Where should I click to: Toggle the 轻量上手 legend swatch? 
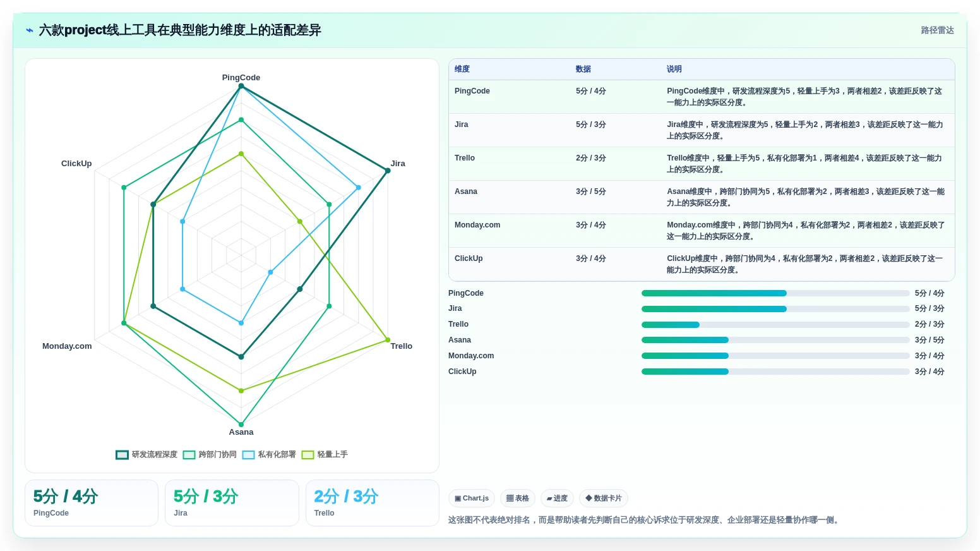pyautogui.click(x=308, y=455)
